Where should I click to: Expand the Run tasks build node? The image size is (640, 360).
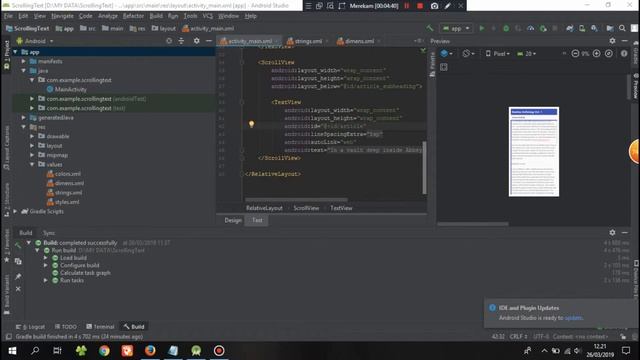46,280
